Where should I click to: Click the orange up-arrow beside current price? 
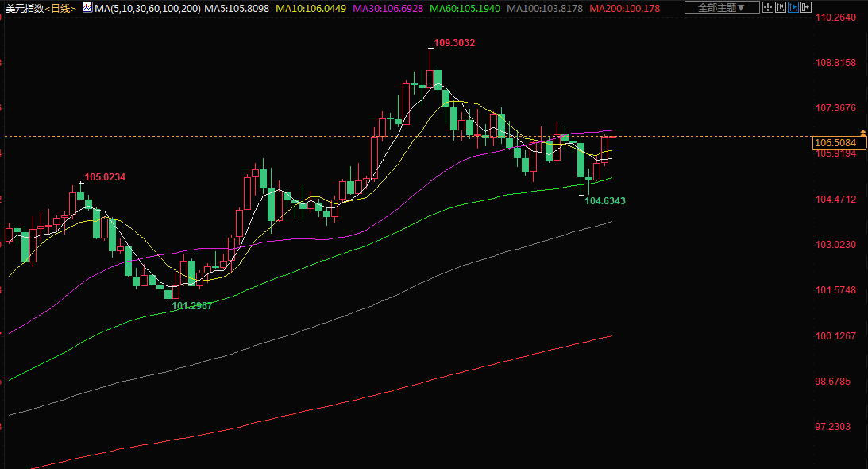click(x=862, y=131)
